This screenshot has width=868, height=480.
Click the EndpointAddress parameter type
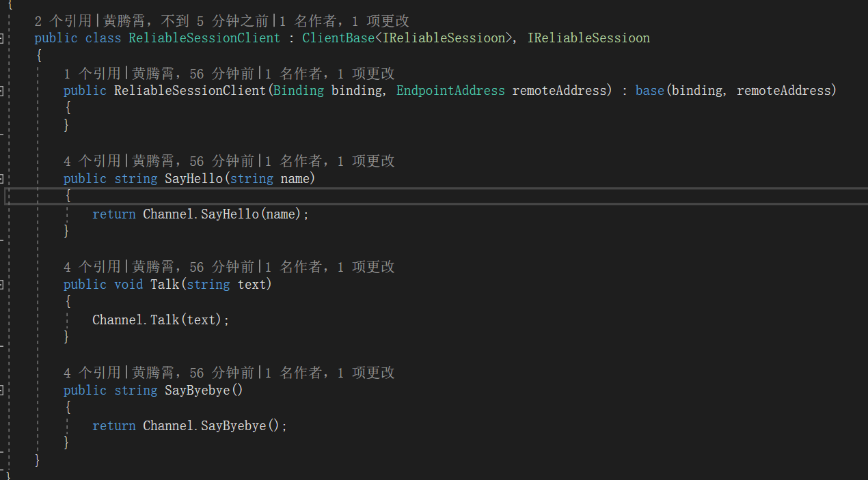tap(450, 91)
